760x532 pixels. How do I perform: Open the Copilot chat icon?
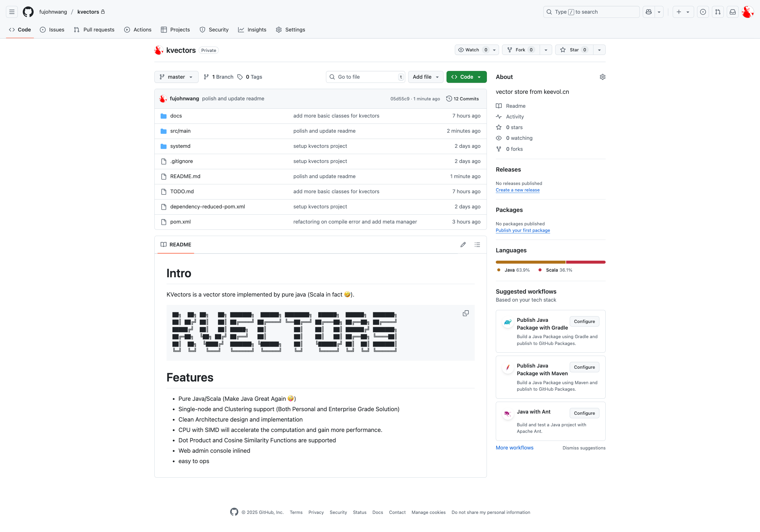[648, 12]
